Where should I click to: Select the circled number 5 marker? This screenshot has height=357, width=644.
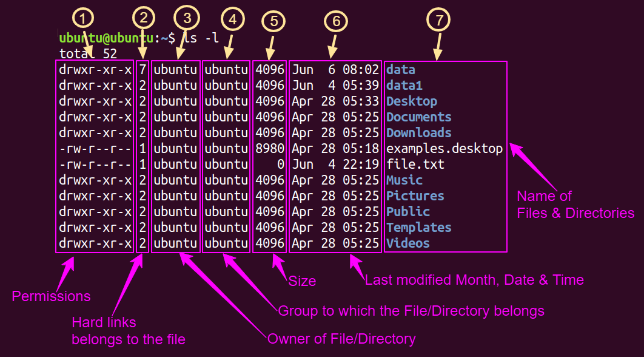tap(273, 20)
